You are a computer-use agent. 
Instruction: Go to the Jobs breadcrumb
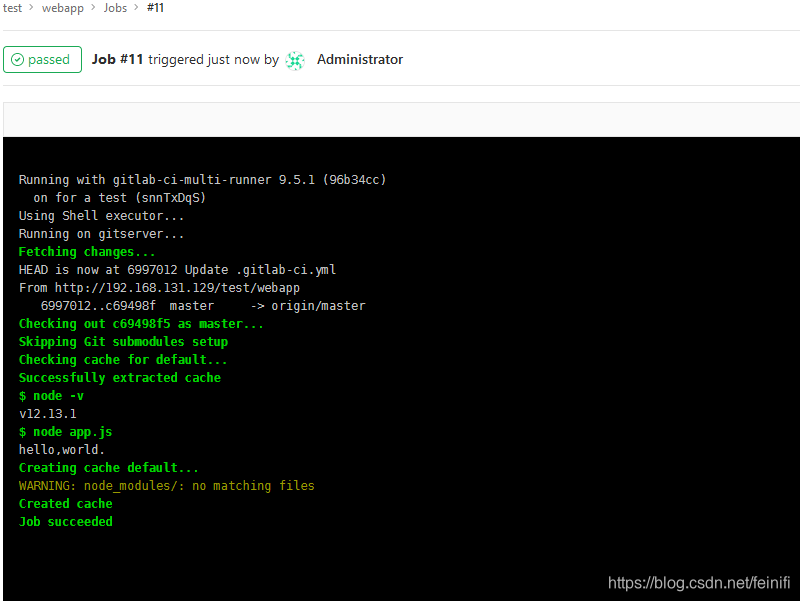pyautogui.click(x=115, y=8)
